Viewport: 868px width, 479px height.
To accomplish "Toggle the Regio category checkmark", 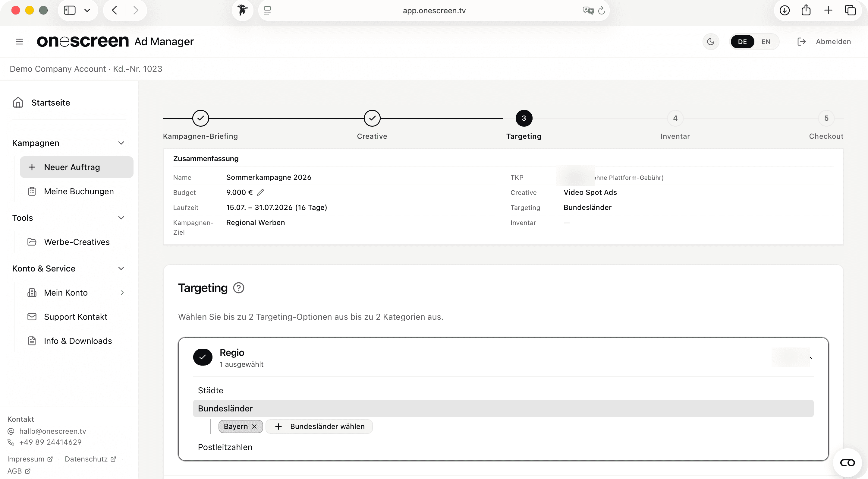I will click(203, 357).
